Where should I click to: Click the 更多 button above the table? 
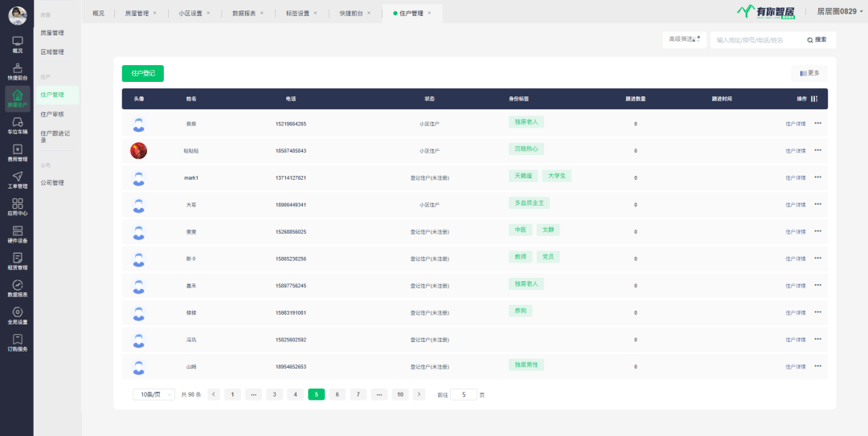point(809,73)
